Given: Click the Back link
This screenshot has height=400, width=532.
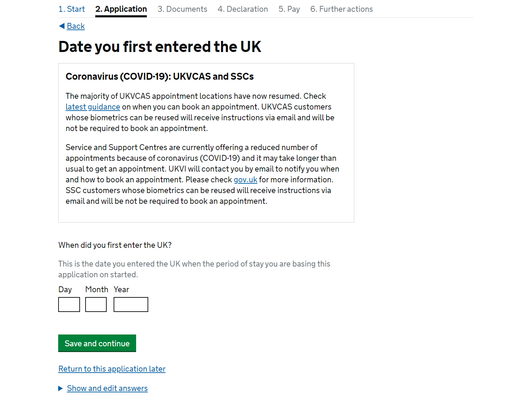Looking at the screenshot, I should [x=76, y=26].
